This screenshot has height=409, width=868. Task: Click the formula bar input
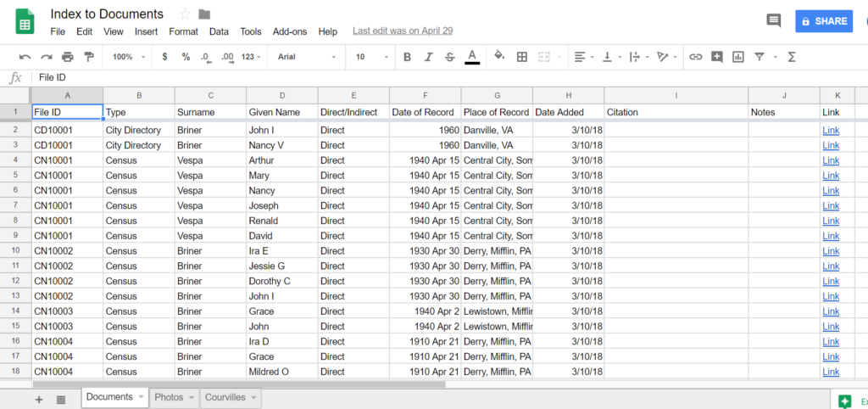(x=448, y=78)
